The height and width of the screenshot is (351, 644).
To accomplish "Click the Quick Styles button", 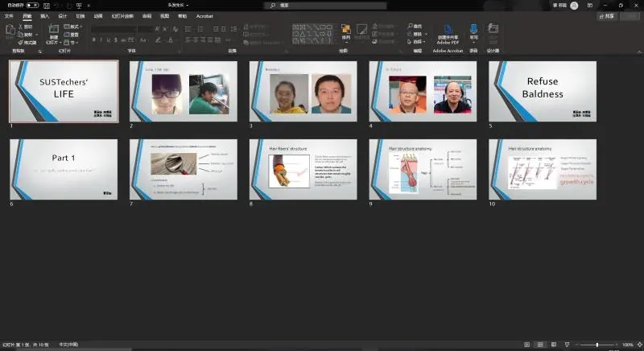I will 361,32.
